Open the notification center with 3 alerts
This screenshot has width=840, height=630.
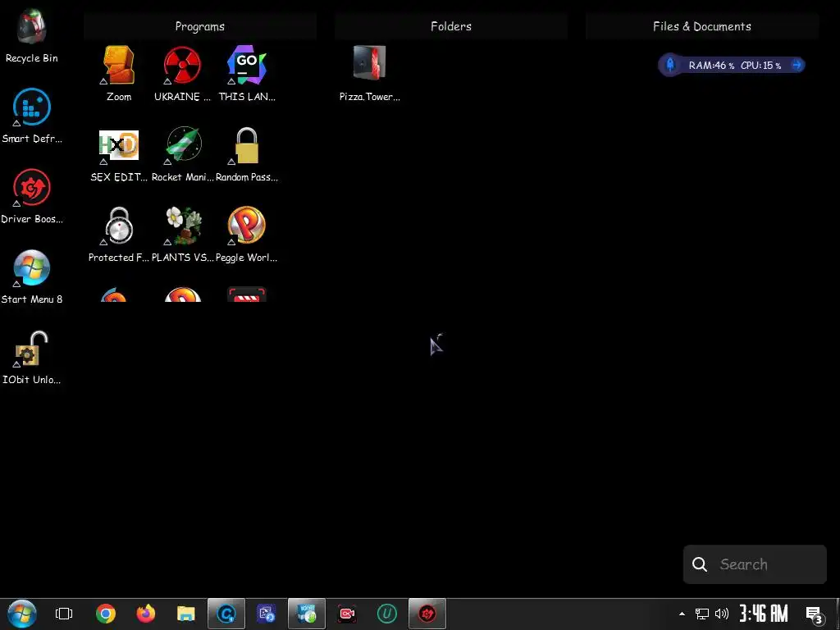(x=815, y=614)
